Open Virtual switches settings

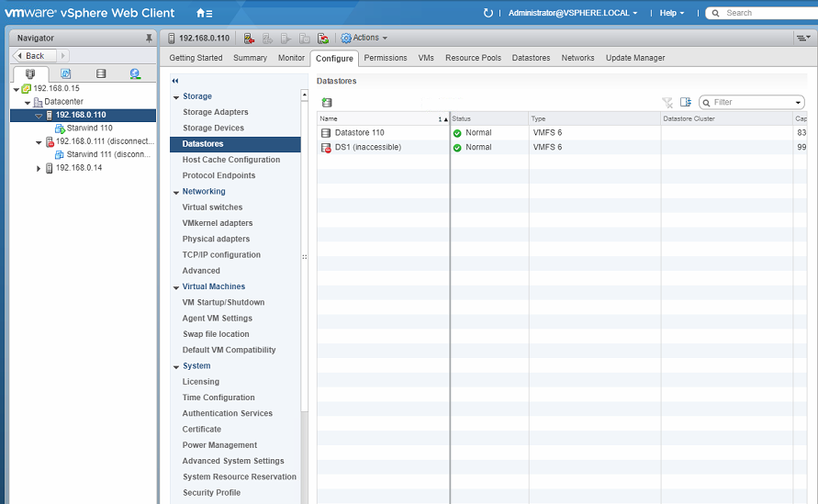pyautogui.click(x=212, y=207)
